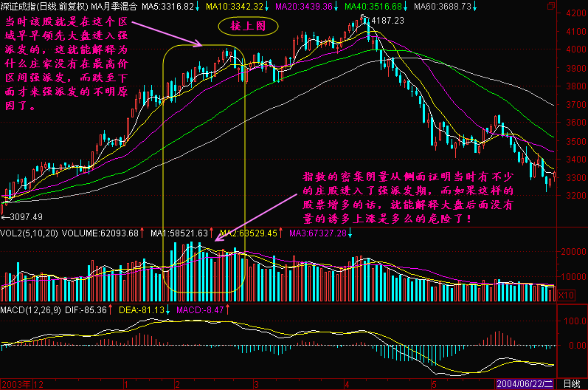Click the 日线 period selector at bottom right
This screenshot has width=588, height=390.
tap(571, 384)
